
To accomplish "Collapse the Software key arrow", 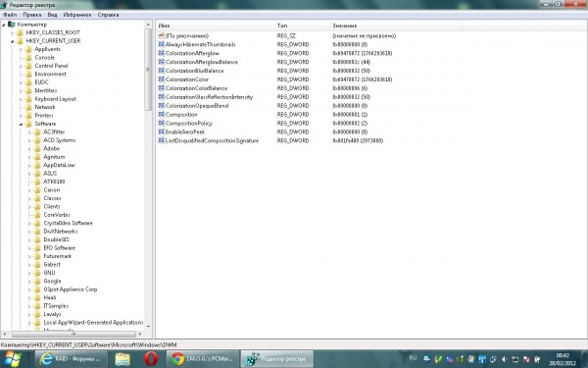I will tap(21, 124).
